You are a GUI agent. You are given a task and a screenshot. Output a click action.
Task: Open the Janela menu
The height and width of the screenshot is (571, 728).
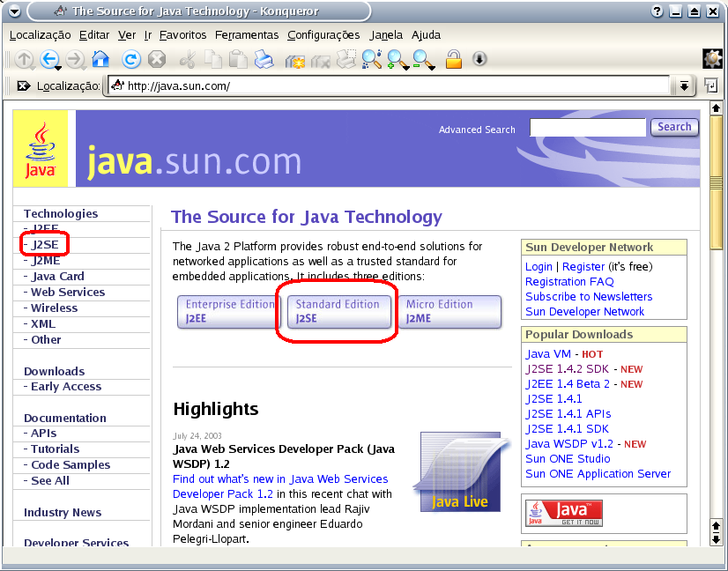pyautogui.click(x=386, y=35)
